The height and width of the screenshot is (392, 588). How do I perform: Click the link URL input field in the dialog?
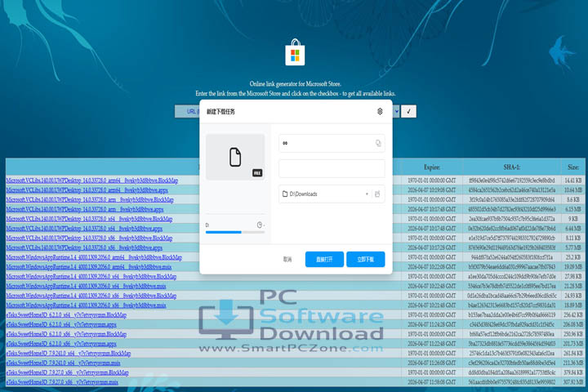click(332, 143)
